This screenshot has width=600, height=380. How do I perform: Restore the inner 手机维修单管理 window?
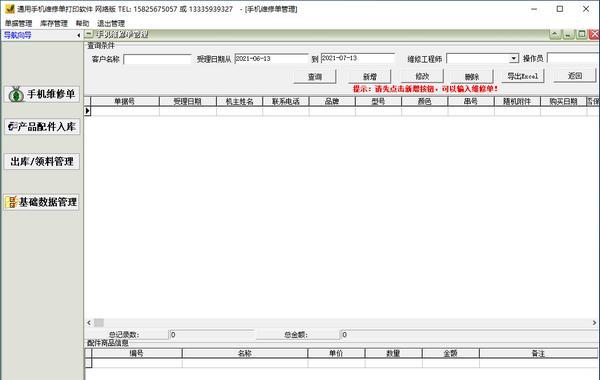[x=582, y=34]
